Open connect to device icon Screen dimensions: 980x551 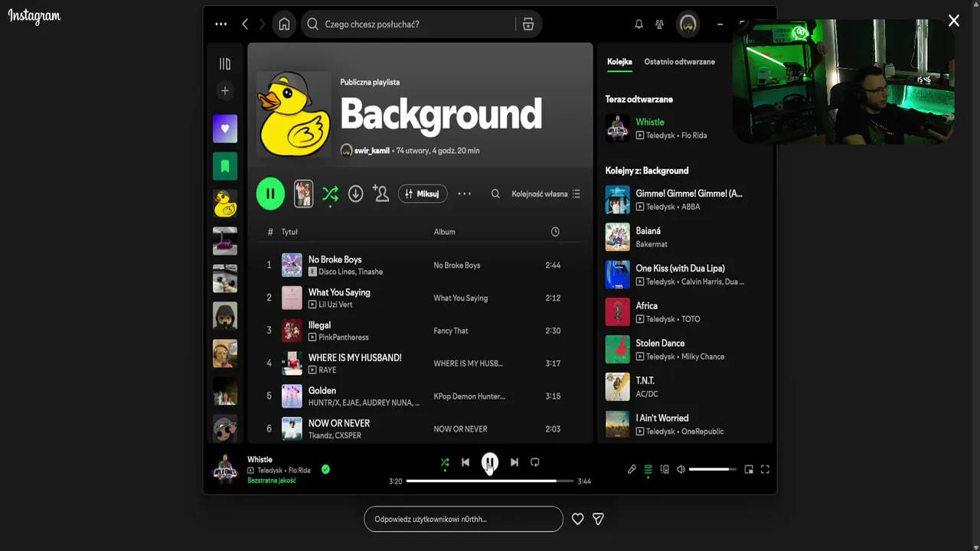665,469
